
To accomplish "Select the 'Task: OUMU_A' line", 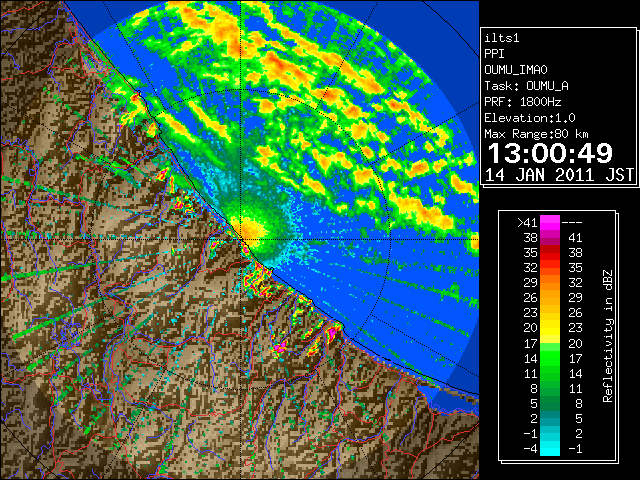I will point(527,86).
